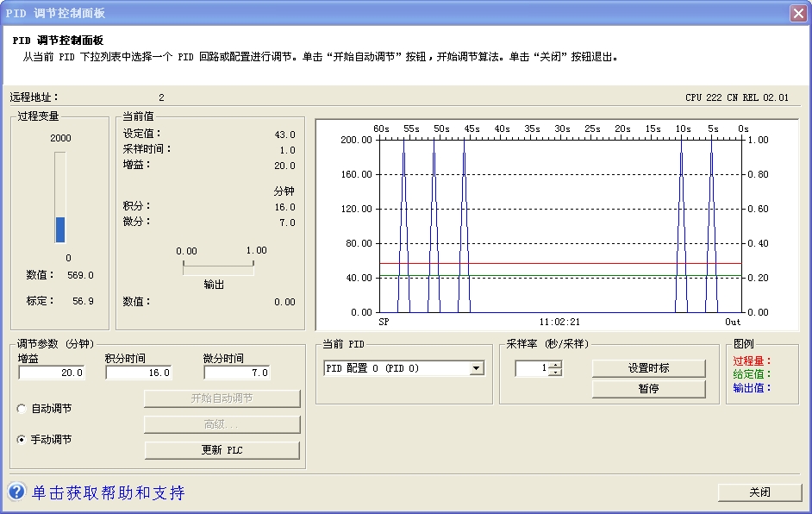
Task: Click the 微分时间 input field
Action: (x=237, y=373)
